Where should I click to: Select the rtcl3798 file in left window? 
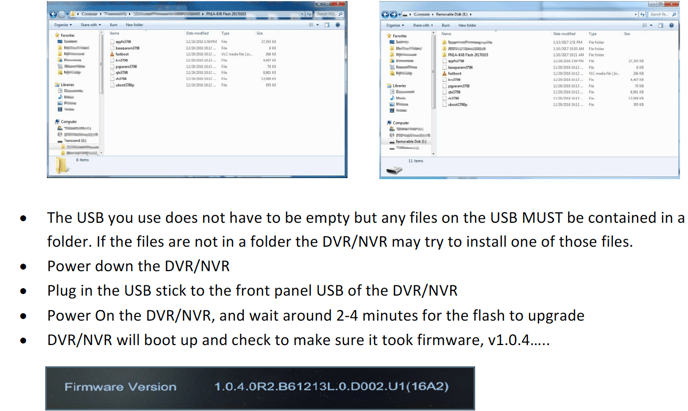coord(120,78)
